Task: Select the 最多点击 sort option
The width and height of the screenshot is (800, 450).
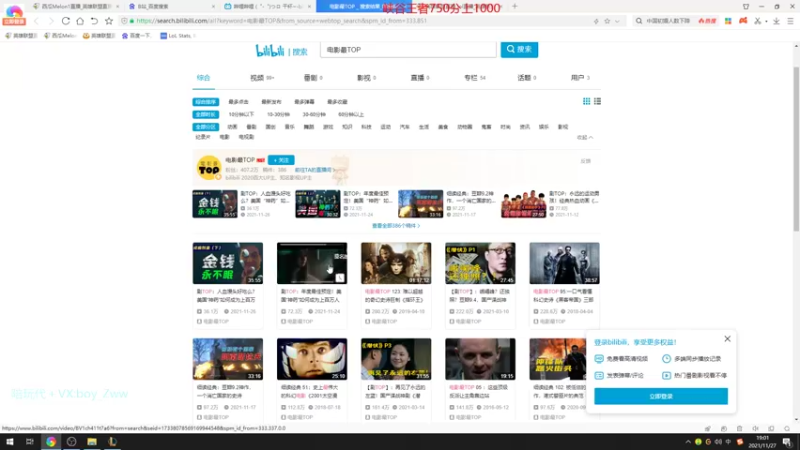Action: point(238,102)
